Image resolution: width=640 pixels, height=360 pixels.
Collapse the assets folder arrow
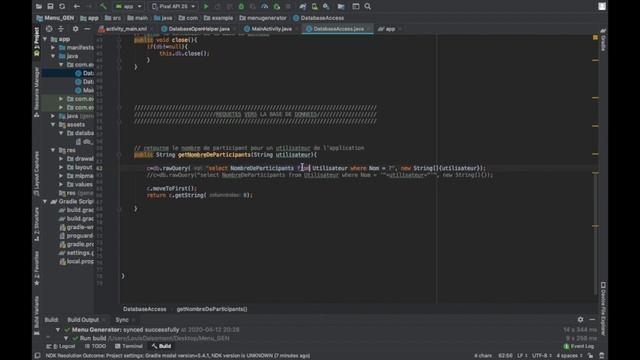(x=53, y=124)
